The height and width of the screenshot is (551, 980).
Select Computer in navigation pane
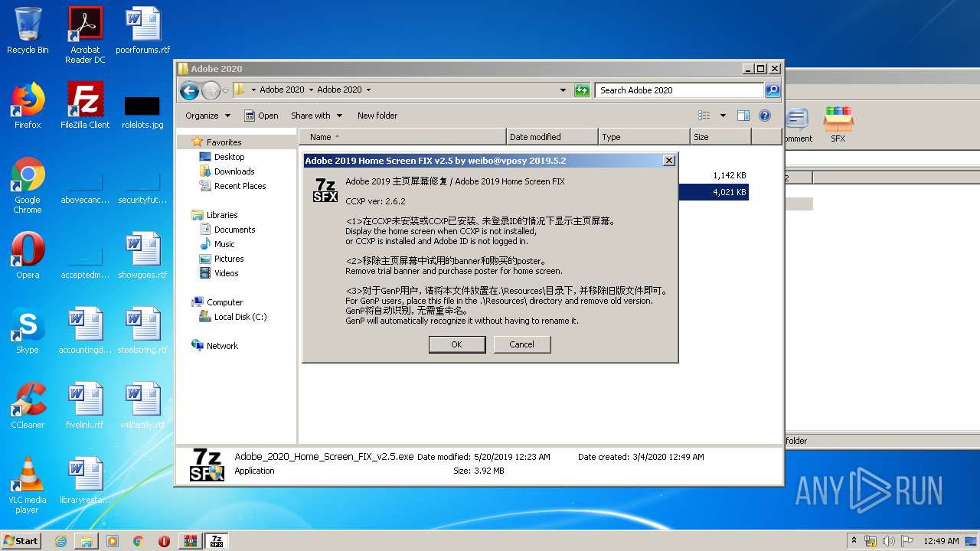click(x=224, y=302)
